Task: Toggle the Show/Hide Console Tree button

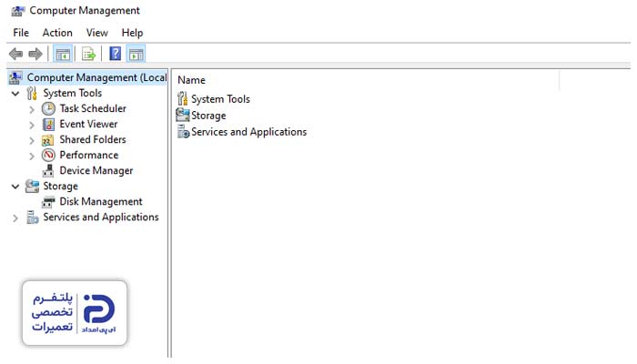Action: tap(63, 55)
